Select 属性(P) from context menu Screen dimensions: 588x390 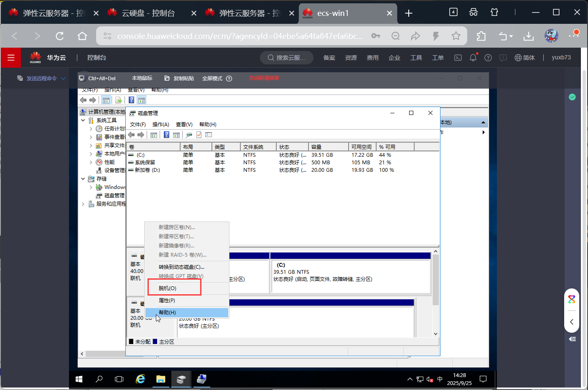coord(187,301)
